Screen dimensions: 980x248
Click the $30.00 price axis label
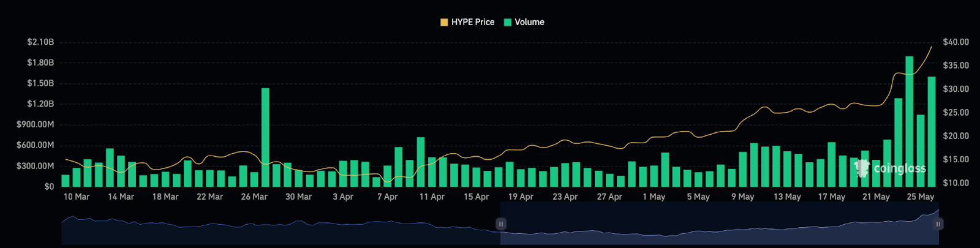tap(956, 89)
